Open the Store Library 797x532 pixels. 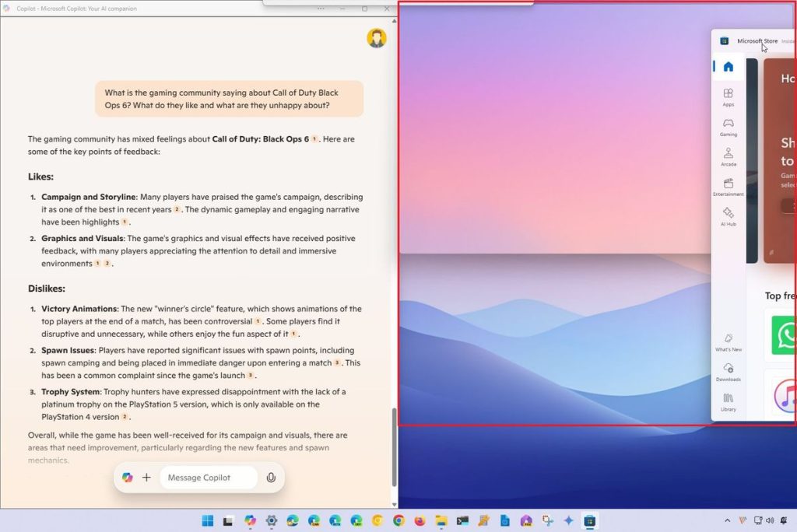point(729,402)
